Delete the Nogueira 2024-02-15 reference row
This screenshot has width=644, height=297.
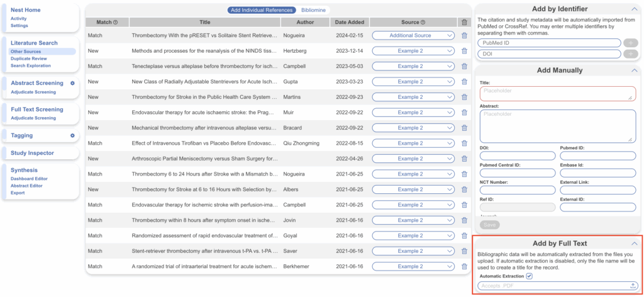tap(464, 35)
